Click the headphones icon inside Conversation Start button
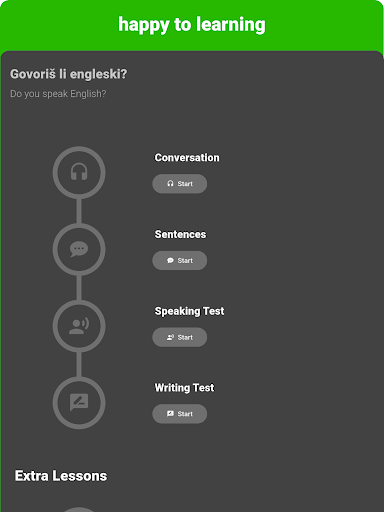This screenshot has width=384, height=512. click(170, 184)
